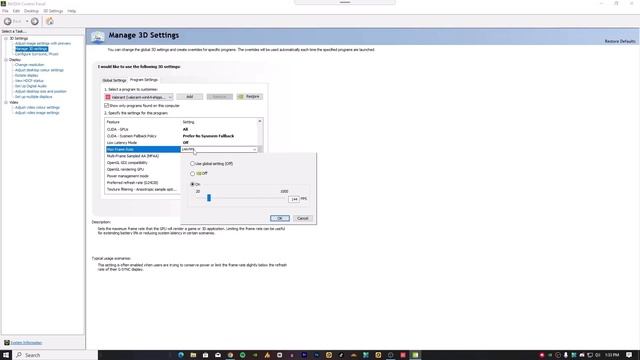The height and width of the screenshot is (360, 640).
Task: Choose the On radio option
Action: [x=192, y=184]
